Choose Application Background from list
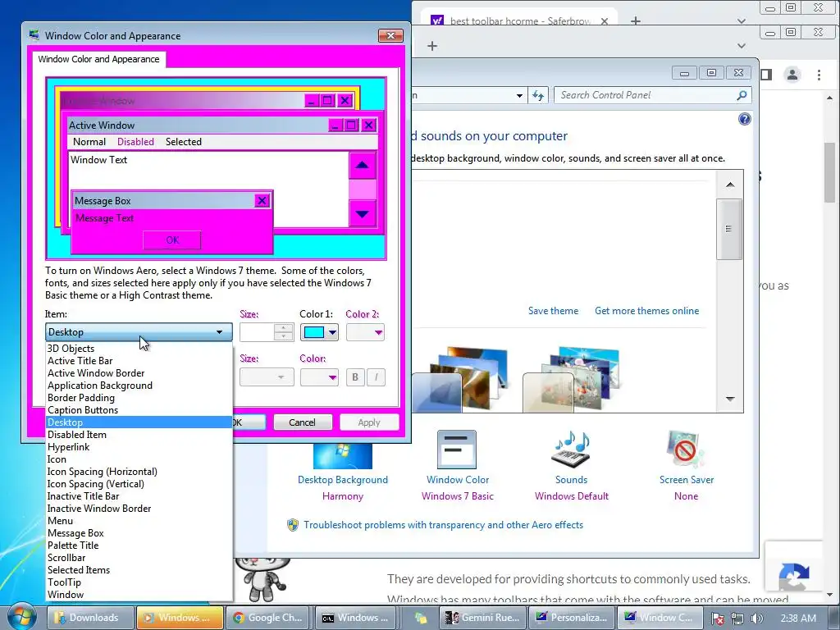The height and width of the screenshot is (630, 840). click(139, 386)
